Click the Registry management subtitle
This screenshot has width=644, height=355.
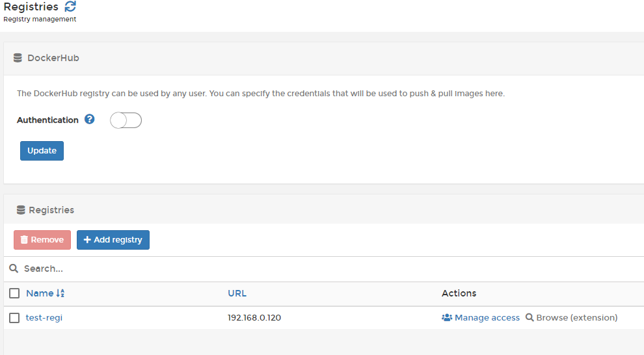pos(40,20)
